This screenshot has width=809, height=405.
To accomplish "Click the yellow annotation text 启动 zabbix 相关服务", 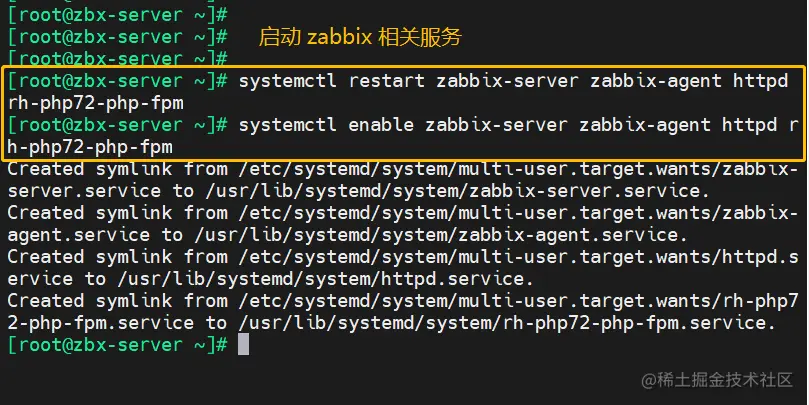I will 360,38.
